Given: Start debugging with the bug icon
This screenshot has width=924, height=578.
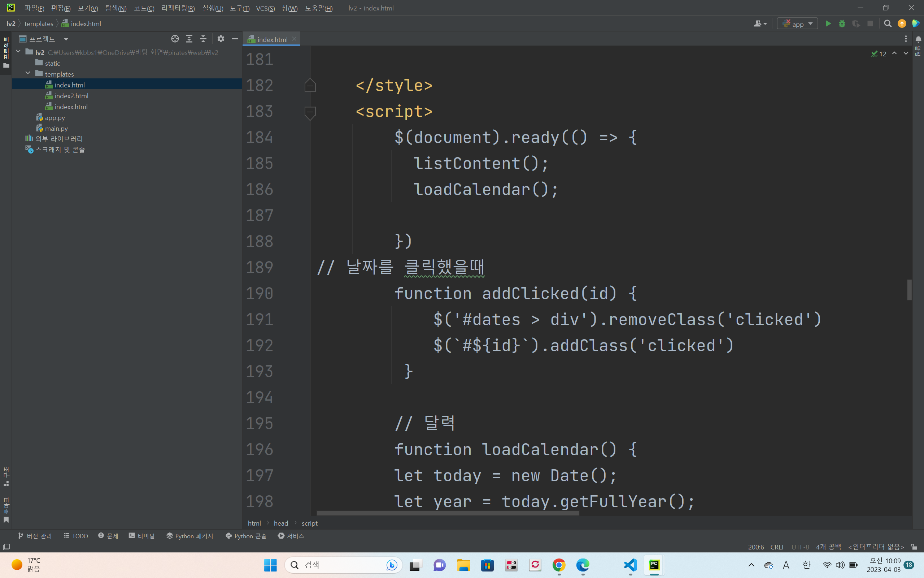Looking at the screenshot, I should point(842,24).
